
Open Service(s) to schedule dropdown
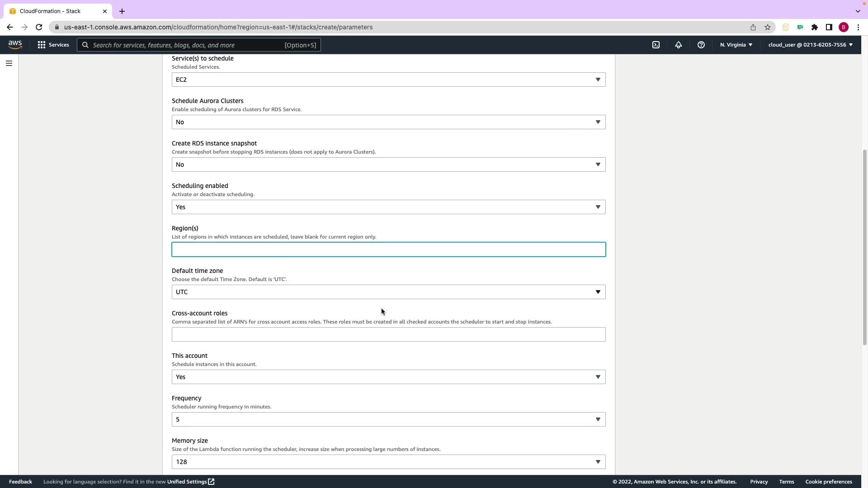pos(388,80)
